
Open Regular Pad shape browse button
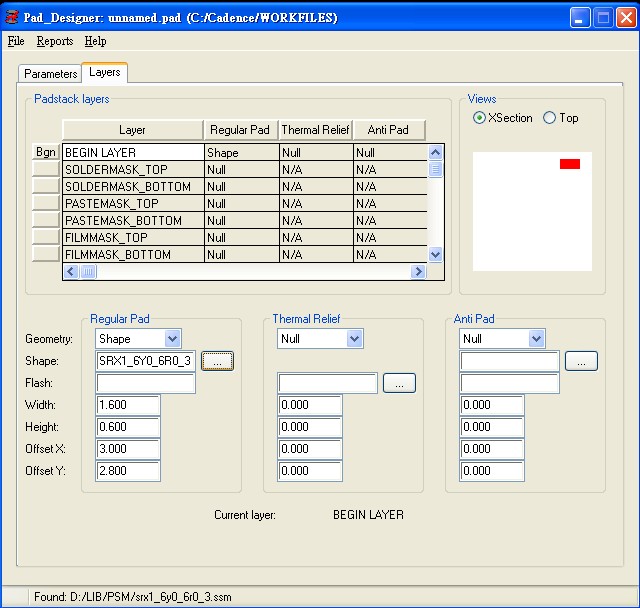[x=217, y=361]
